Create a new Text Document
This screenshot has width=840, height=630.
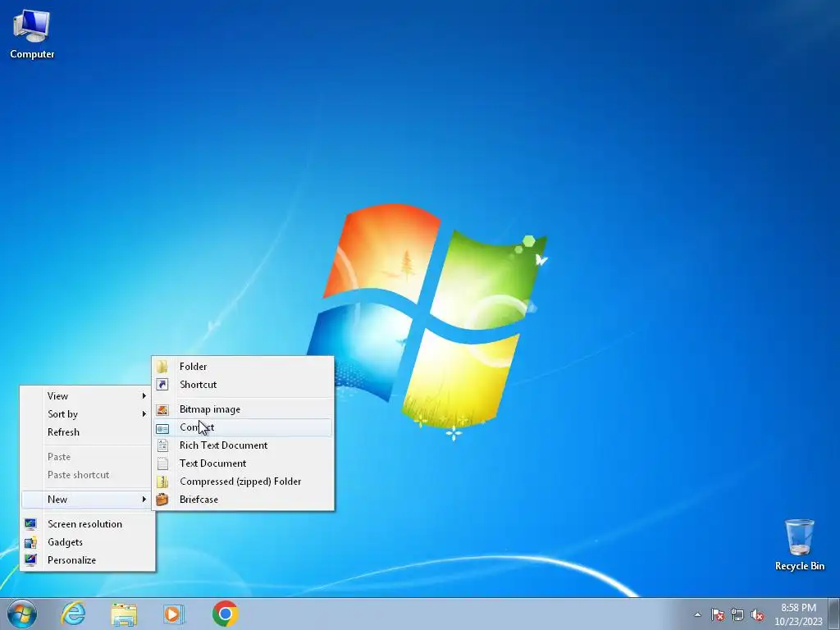tap(243, 463)
